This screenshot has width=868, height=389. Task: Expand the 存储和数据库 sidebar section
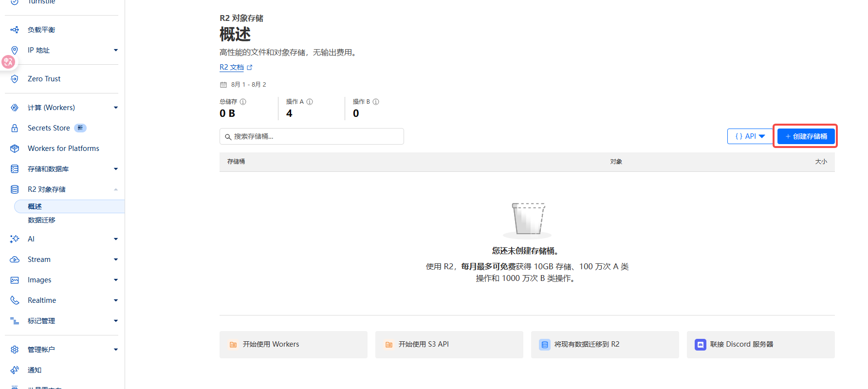[x=116, y=169]
